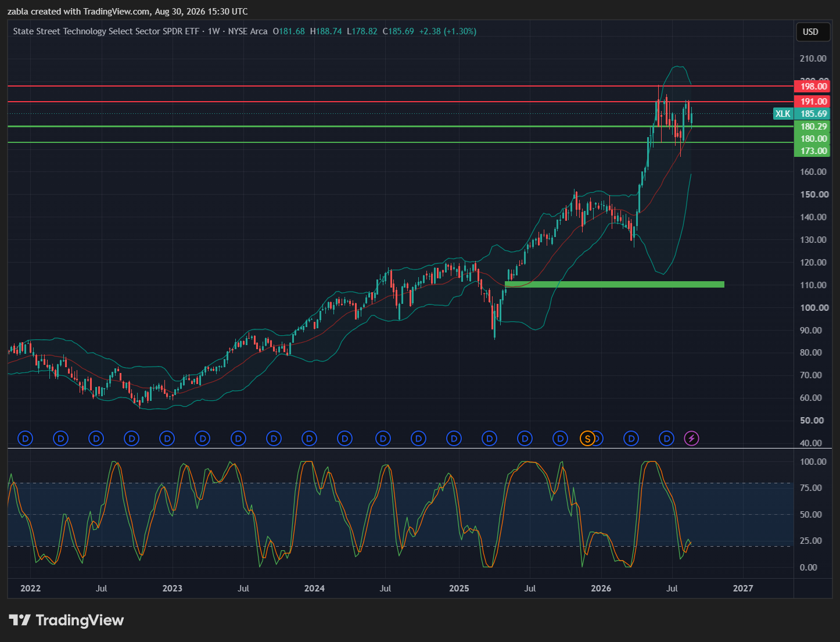Open the dividend marker for September 2025

[561, 438]
